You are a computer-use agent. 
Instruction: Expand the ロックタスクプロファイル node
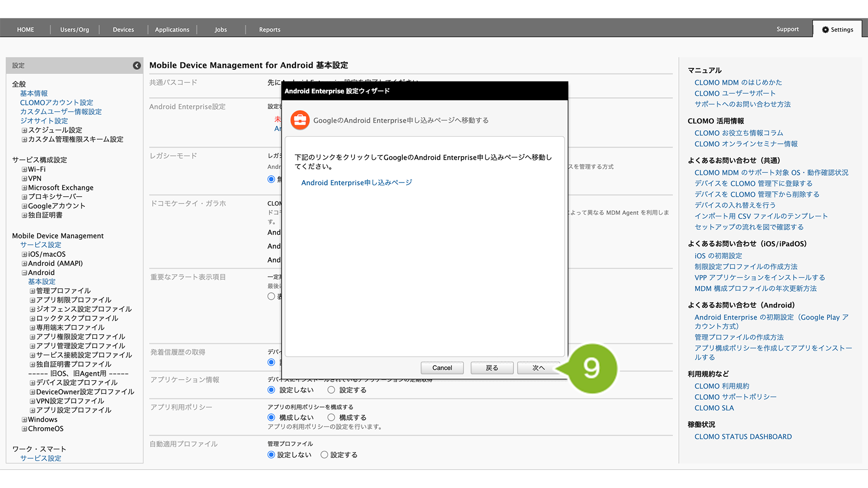[33, 318]
